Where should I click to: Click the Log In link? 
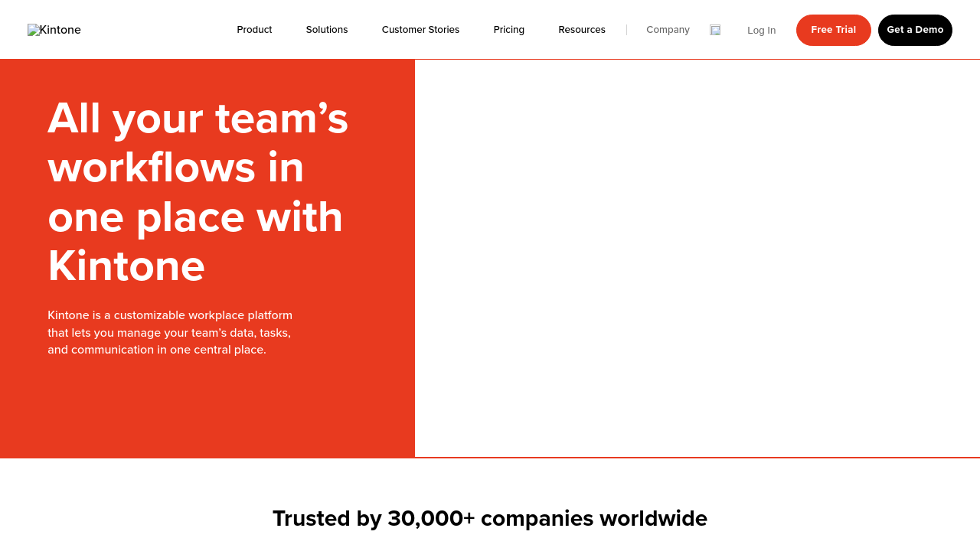click(761, 31)
